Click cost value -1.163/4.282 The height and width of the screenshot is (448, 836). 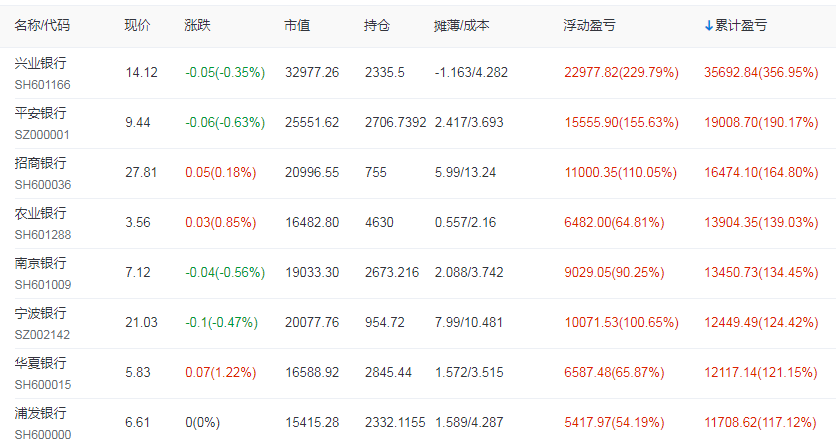coord(471,73)
